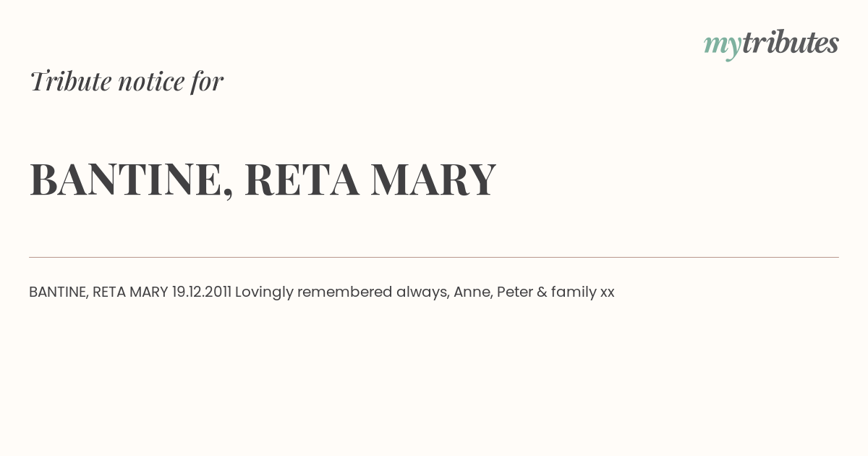Click the green "my" part of logo
Viewport: 868px width, 456px height.
pos(723,46)
